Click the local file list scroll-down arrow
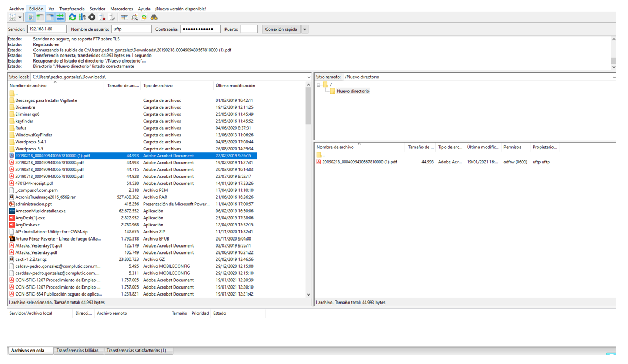Image resolution: width=628 pixels, height=364 pixels. click(308, 294)
